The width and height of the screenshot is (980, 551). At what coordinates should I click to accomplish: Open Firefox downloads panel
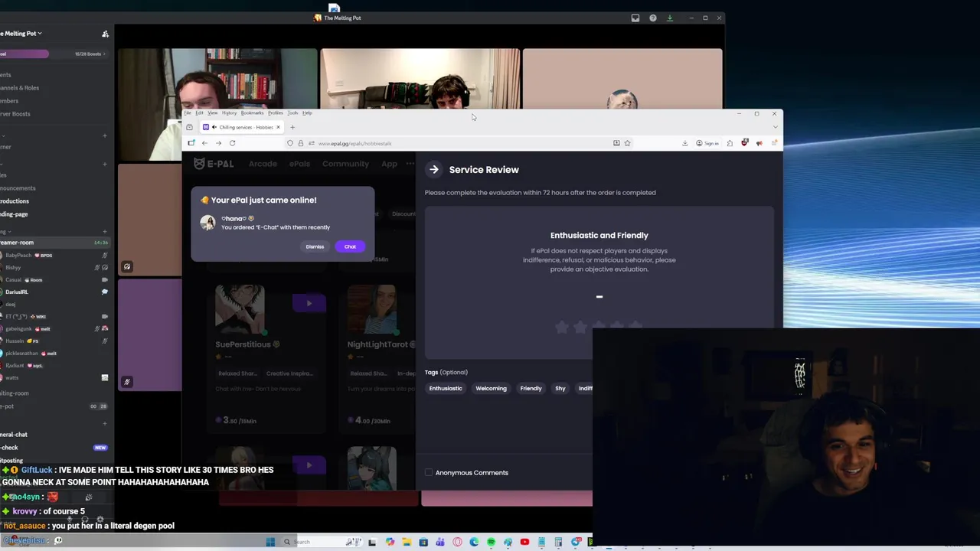tap(684, 143)
